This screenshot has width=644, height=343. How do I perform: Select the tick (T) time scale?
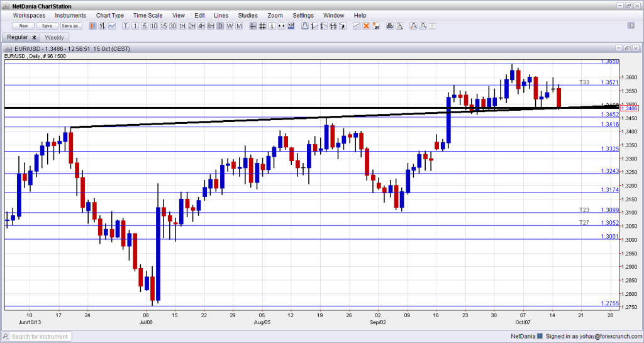(x=126, y=26)
